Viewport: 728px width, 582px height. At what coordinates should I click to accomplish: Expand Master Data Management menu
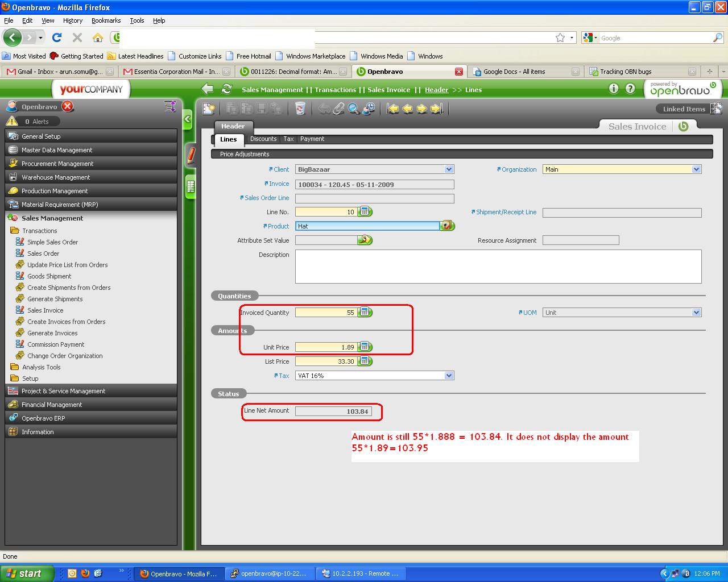click(91, 150)
